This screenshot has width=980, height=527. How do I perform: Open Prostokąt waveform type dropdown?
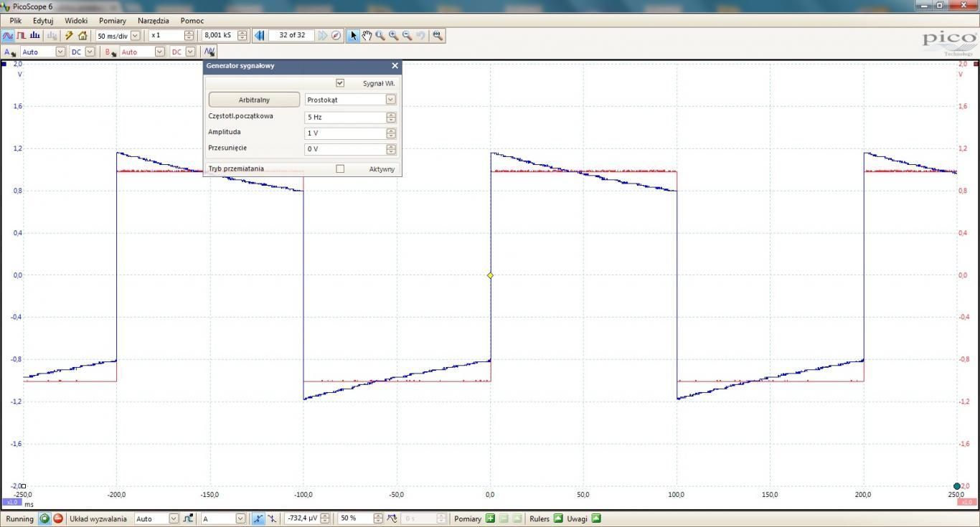390,100
